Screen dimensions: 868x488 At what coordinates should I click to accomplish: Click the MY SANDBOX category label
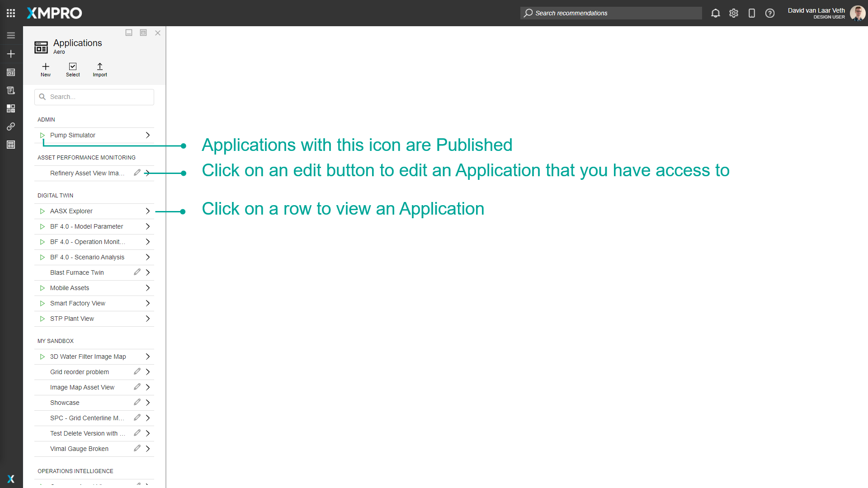point(56,341)
